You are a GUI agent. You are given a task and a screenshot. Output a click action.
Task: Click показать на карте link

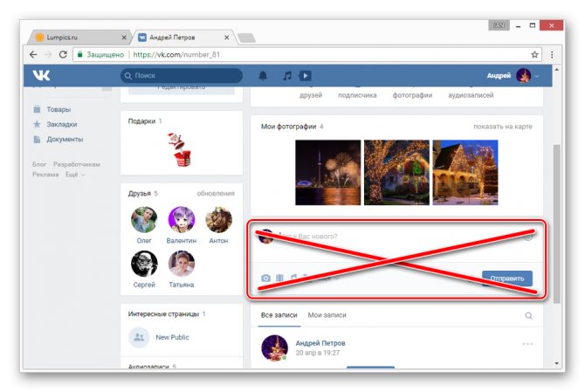point(503,127)
